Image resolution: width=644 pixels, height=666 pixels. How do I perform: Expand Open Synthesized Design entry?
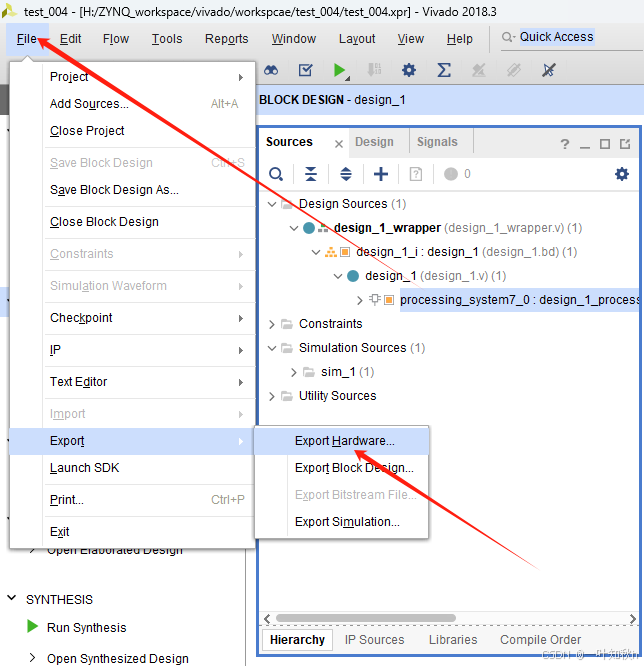32,658
